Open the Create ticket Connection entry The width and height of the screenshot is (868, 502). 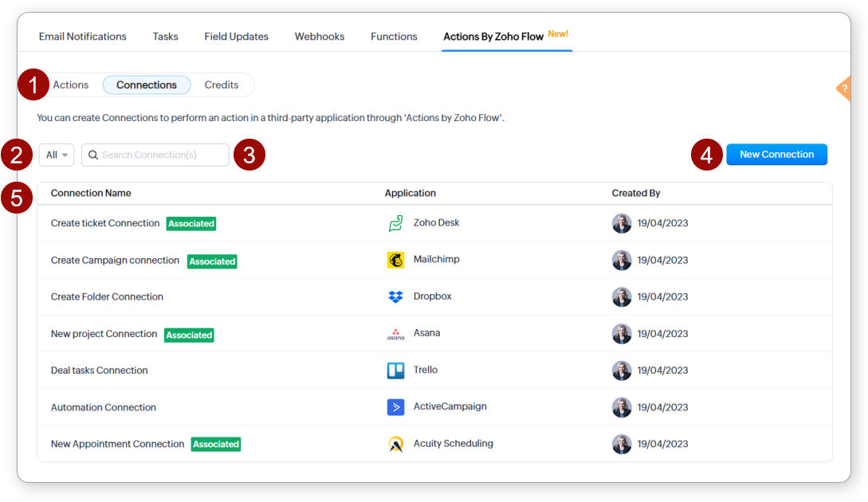[x=105, y=224]
